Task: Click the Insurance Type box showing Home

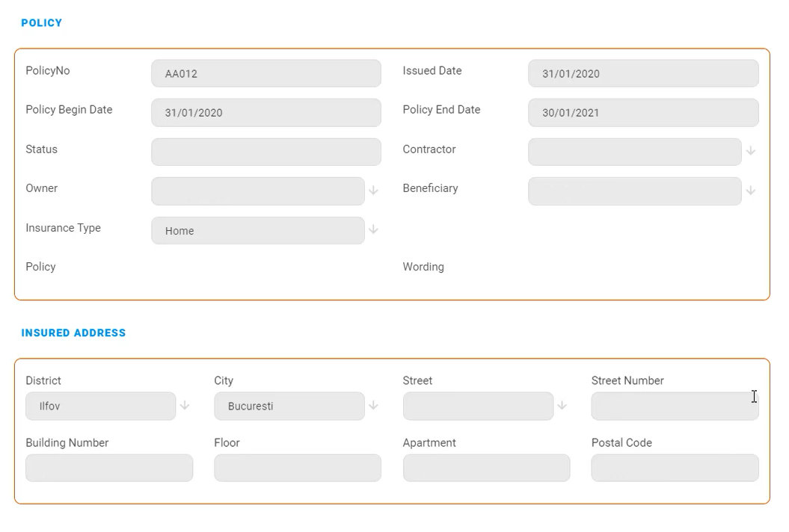Action: click(257, 231)
